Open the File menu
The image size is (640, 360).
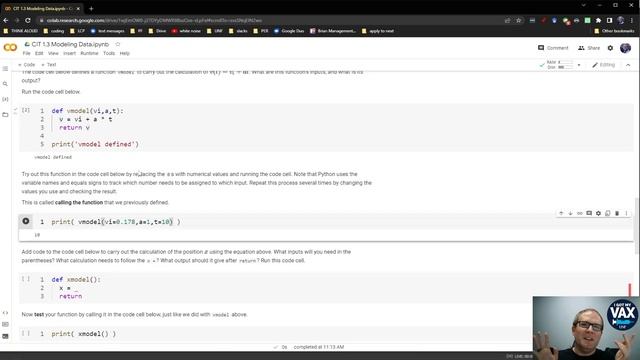[27, 53]
